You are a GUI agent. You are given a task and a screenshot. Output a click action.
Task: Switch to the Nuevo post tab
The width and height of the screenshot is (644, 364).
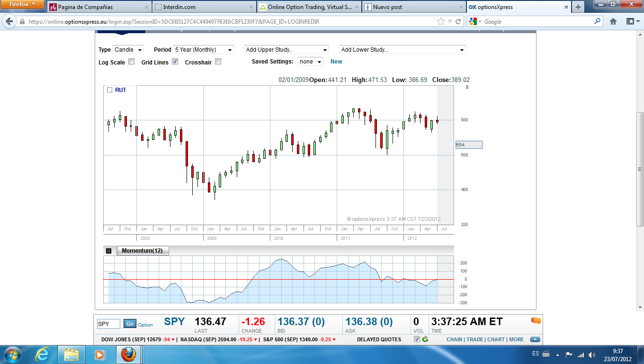coord(414,7)
